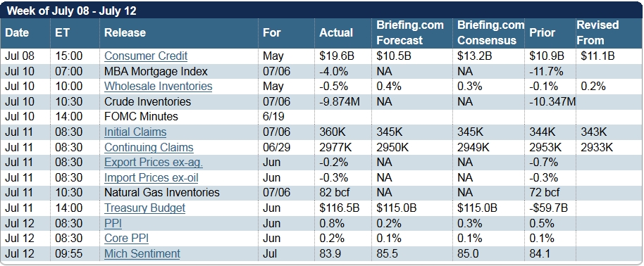The image size is (644, 266).
Task: Select the Release column header
Action: [x=125, y=32]
